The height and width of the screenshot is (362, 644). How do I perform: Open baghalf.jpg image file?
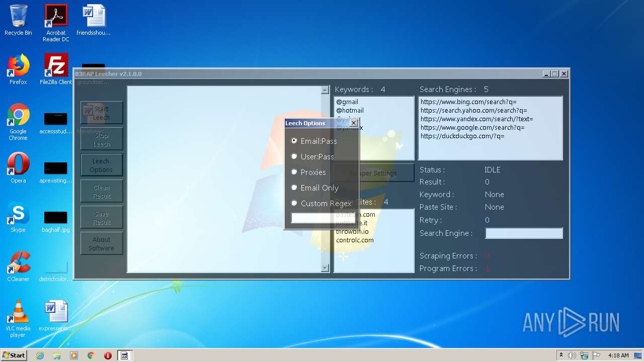[x=56, y=222]
